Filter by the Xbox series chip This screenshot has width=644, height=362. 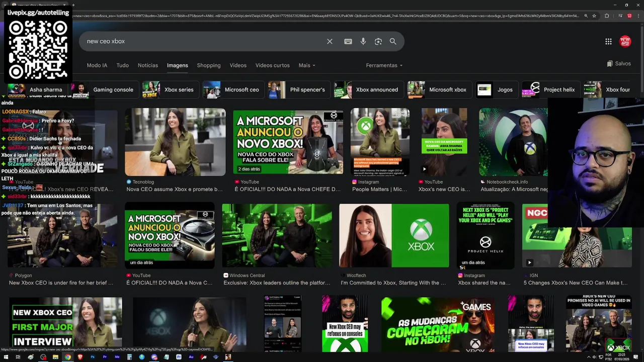click(171, 89)
